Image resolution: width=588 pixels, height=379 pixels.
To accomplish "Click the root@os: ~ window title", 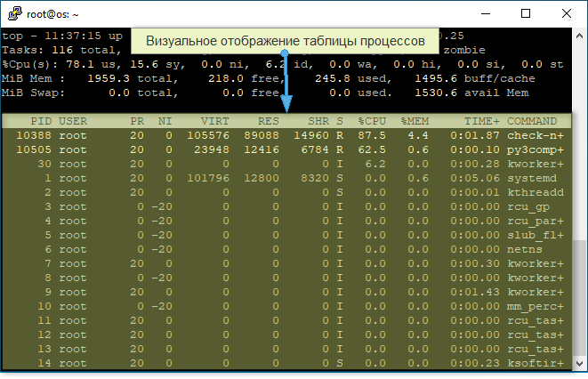I will [x=52, y=14].
